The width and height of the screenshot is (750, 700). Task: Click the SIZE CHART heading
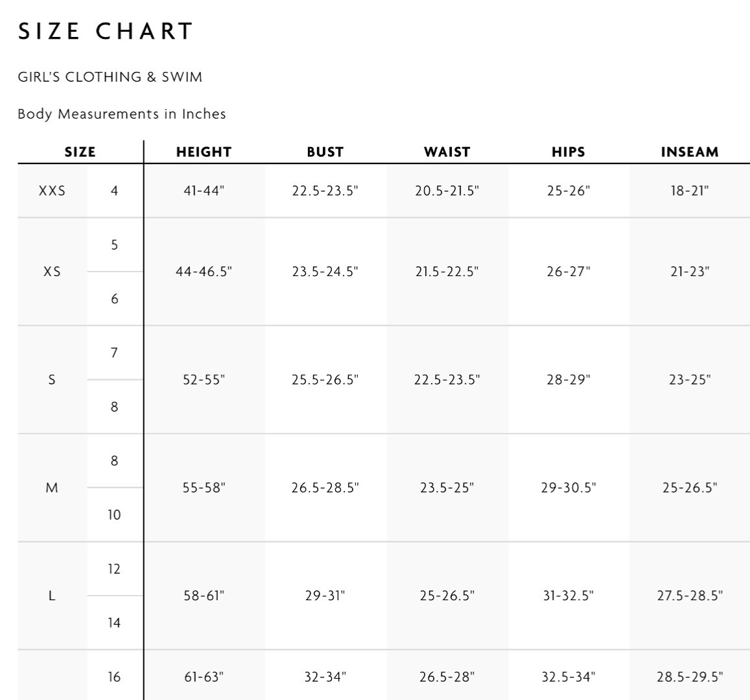106,31
